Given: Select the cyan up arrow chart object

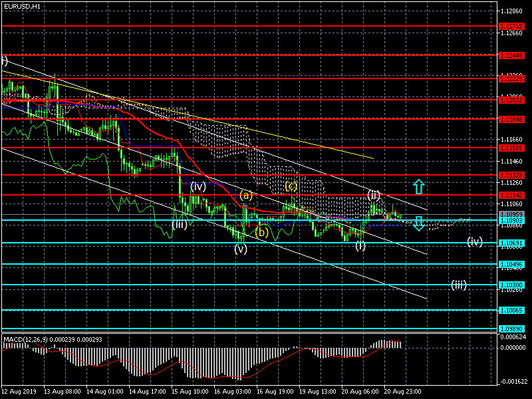Looking at the screenshot, I should (419, 187).
